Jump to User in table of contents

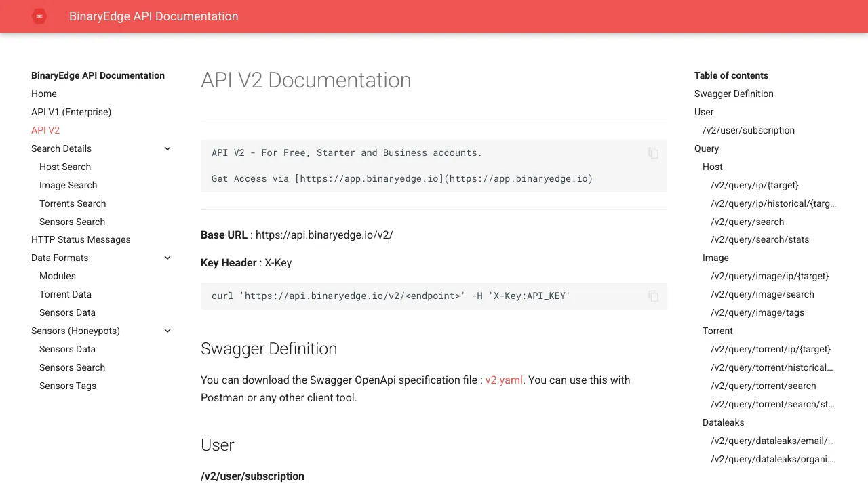click(704, 112)
